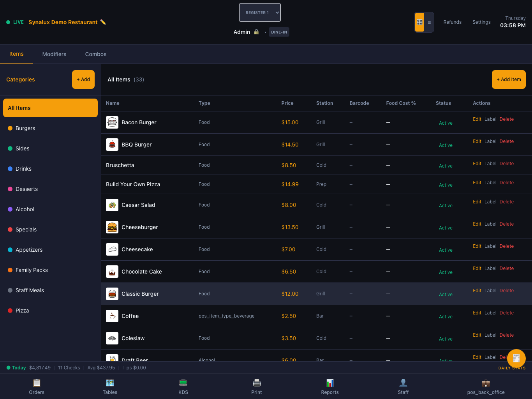
Task: Click the Classic Burger item thumbnail
Action: coord(112,294)
